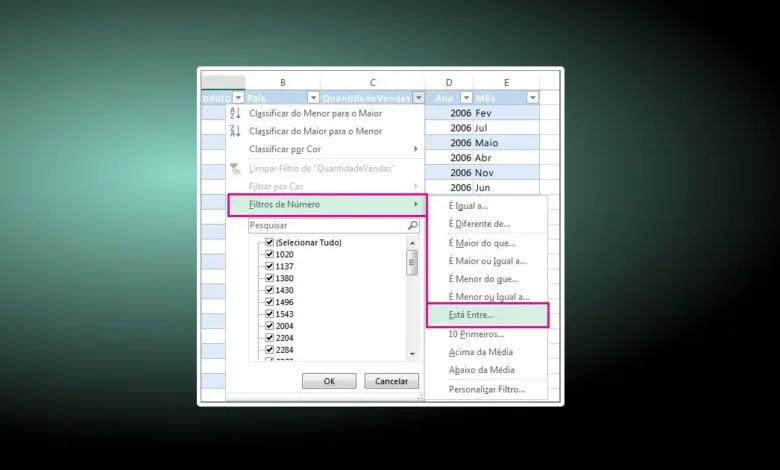Select column B header
This screenshot has height=470, width=780.
283,83
